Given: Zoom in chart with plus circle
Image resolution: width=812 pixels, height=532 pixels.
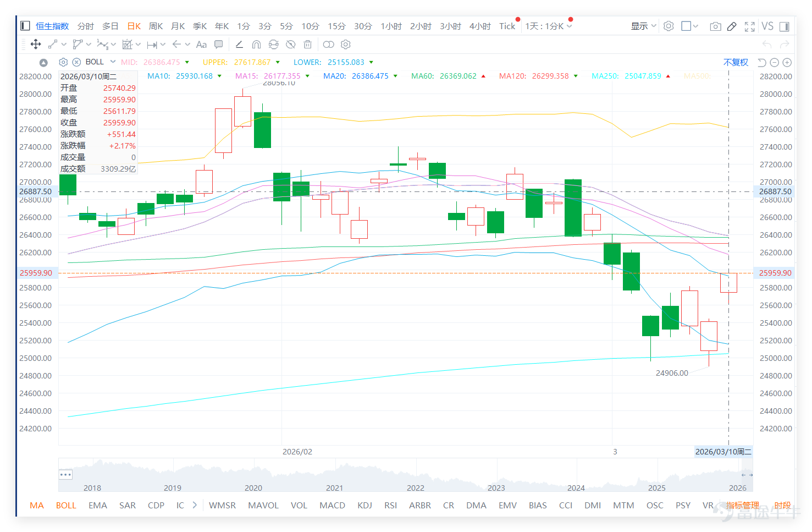Looking at the screenshot, I should coord(787,63).
